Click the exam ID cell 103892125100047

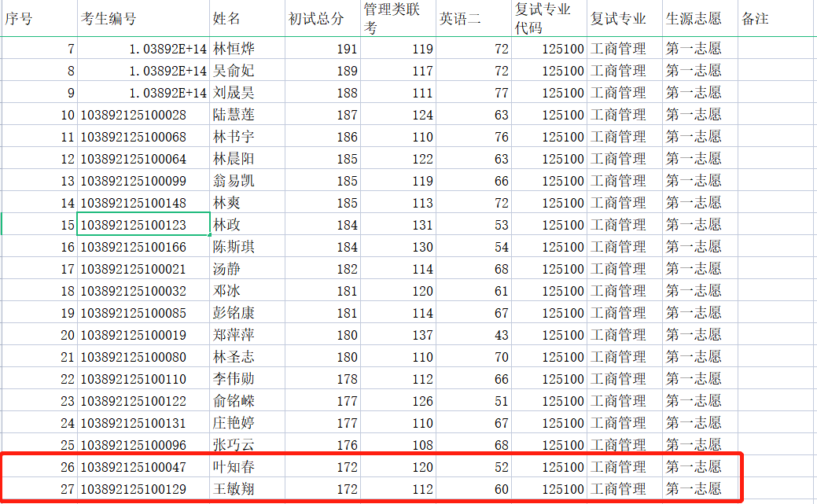pos(143,467)
